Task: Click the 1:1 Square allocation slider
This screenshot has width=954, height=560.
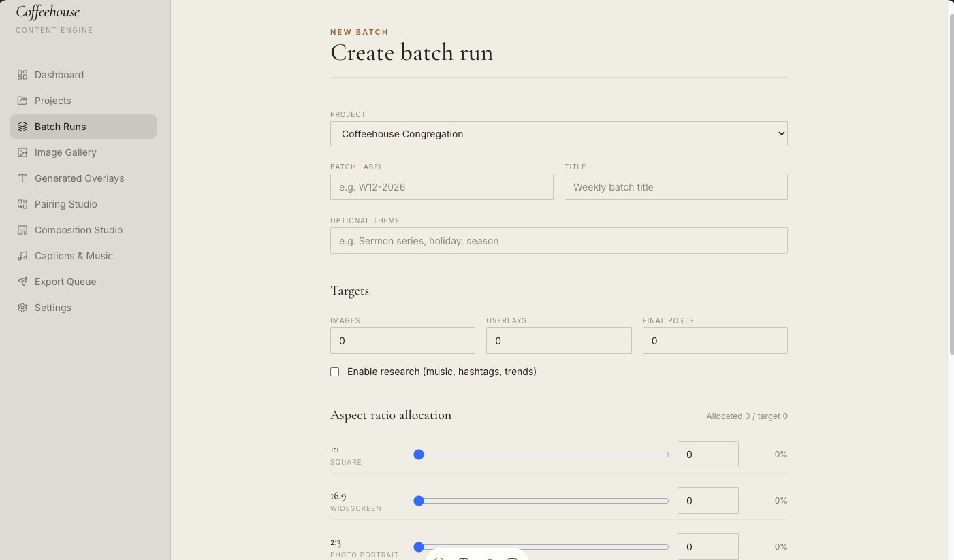Action: pyautogui.click(x=541, y=455)
